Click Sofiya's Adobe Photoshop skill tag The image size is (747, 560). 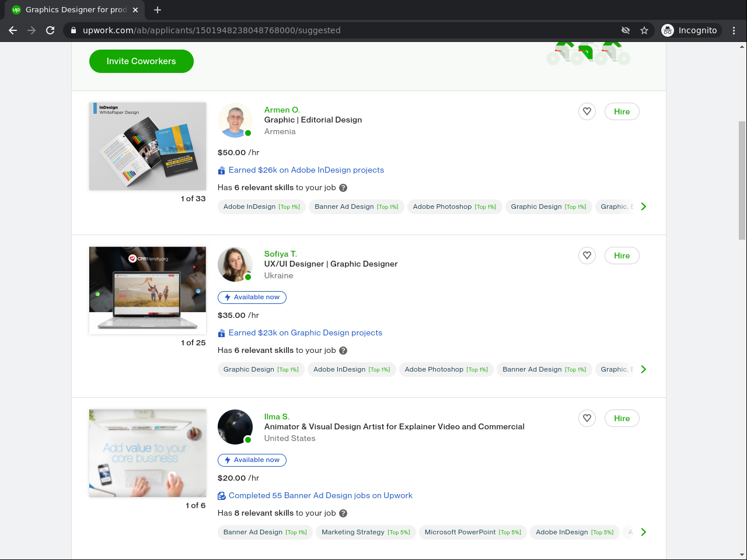tap(446, 369)
